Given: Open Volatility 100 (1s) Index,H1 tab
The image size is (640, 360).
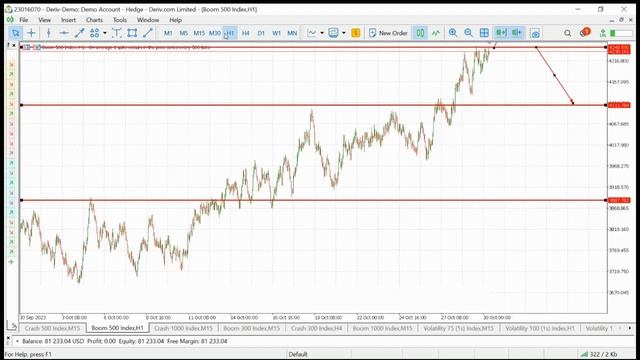Looking at the screenshot, I should click(540, 328).
